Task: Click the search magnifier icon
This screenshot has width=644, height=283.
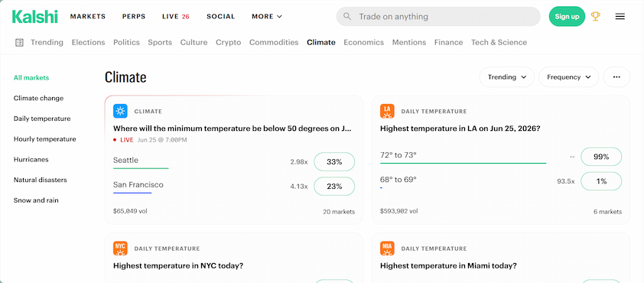Action: pyautogui.click(x=347, y=16)
